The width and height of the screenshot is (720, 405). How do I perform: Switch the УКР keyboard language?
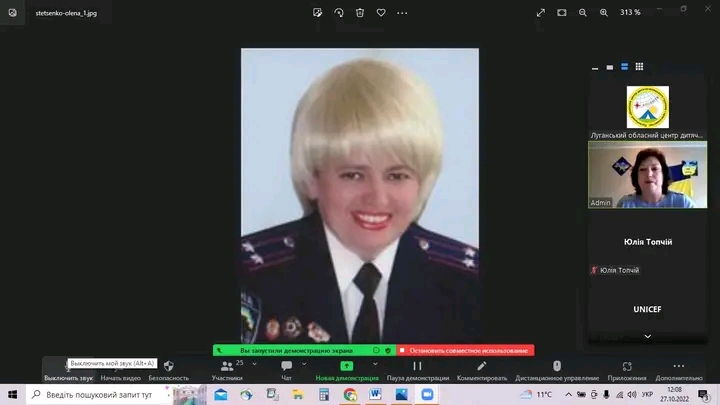(x=647, y=394)
